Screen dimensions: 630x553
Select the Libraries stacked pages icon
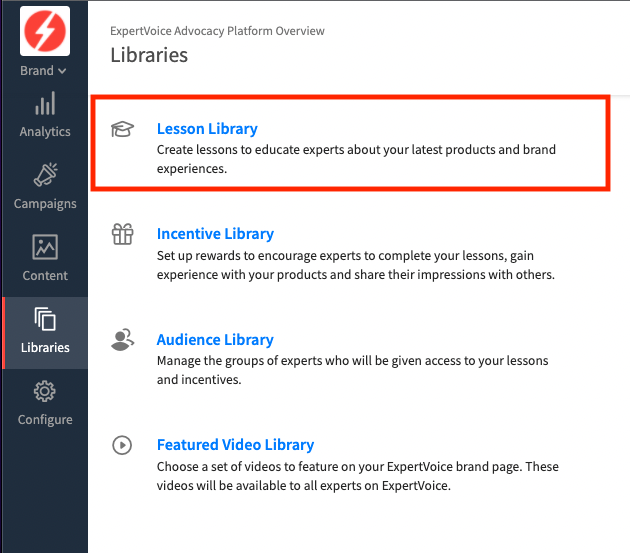click(45, 319)
